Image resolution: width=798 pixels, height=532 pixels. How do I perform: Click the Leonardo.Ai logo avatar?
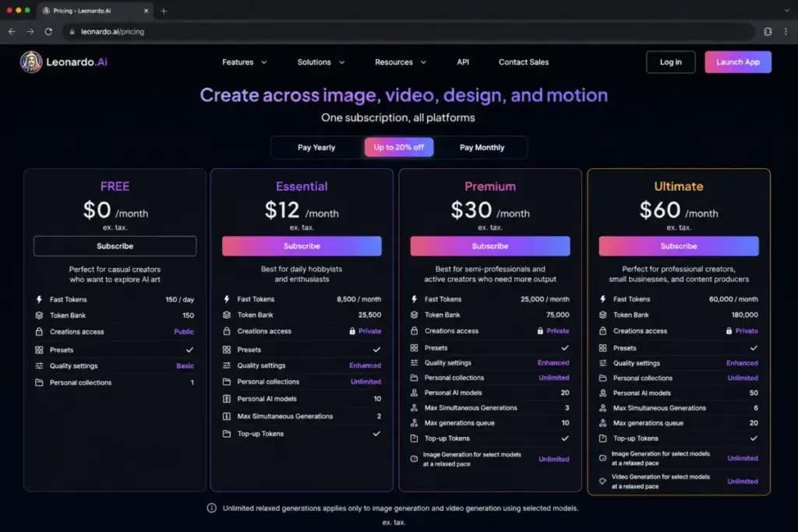31,62
